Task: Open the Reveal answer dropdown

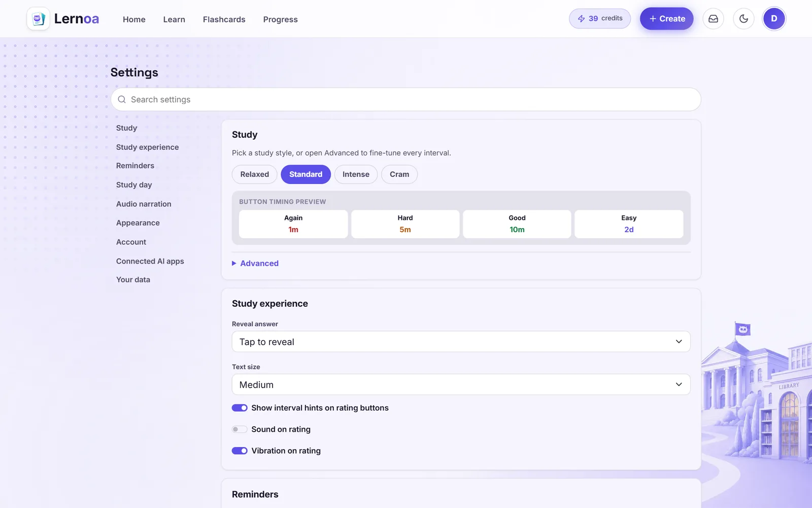Action: pyautogui.click(x=461, y=342)
